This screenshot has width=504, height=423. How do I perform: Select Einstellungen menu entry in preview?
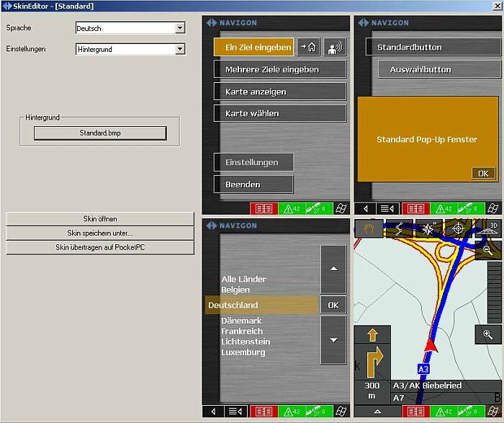pyautogui.click(x=253, y=162)
